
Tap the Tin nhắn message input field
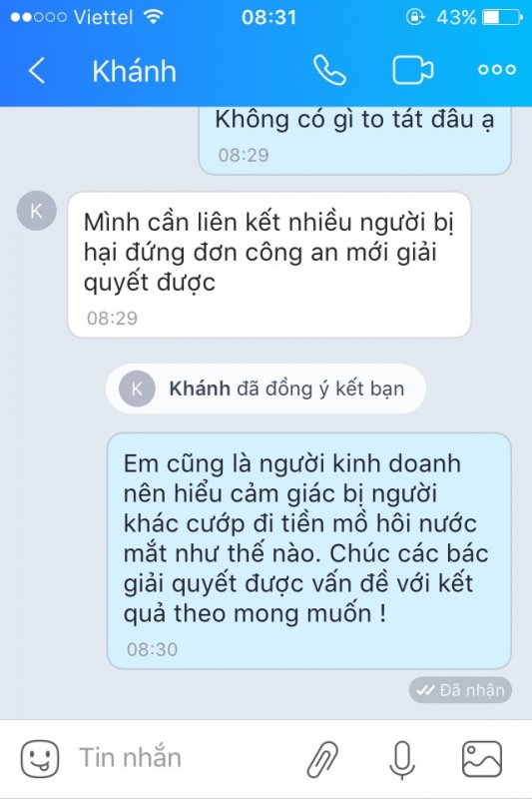tap(189, 758)
